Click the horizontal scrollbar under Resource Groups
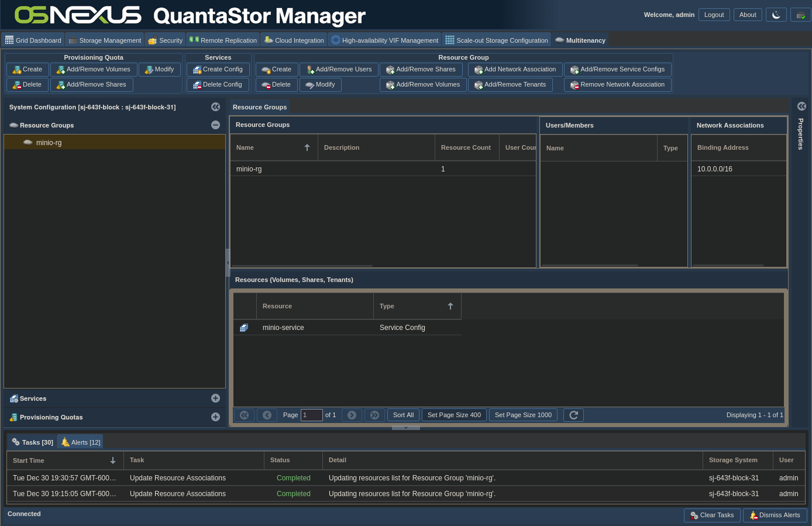Image resolution: width=812 pixels, height=526 pixels. coord(303,266)
